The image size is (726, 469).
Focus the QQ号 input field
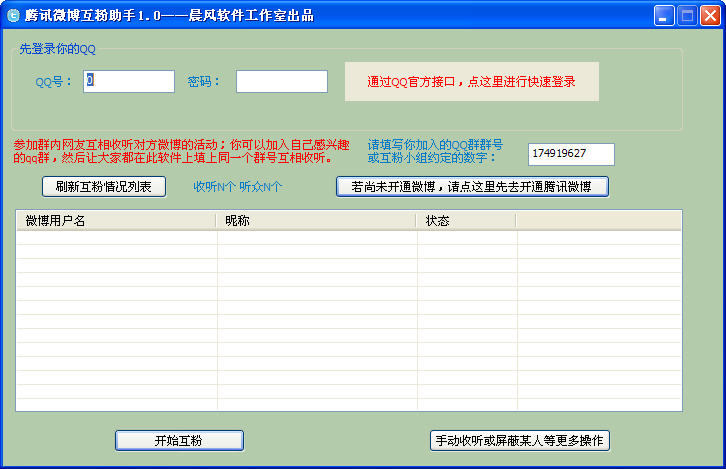click(x=129, y=81)
